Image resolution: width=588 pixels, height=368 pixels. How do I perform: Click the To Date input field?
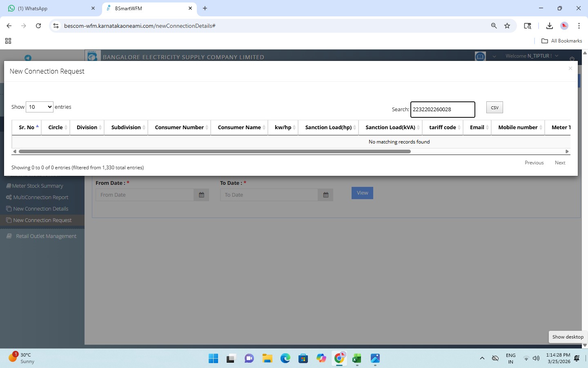pos(269,195)
